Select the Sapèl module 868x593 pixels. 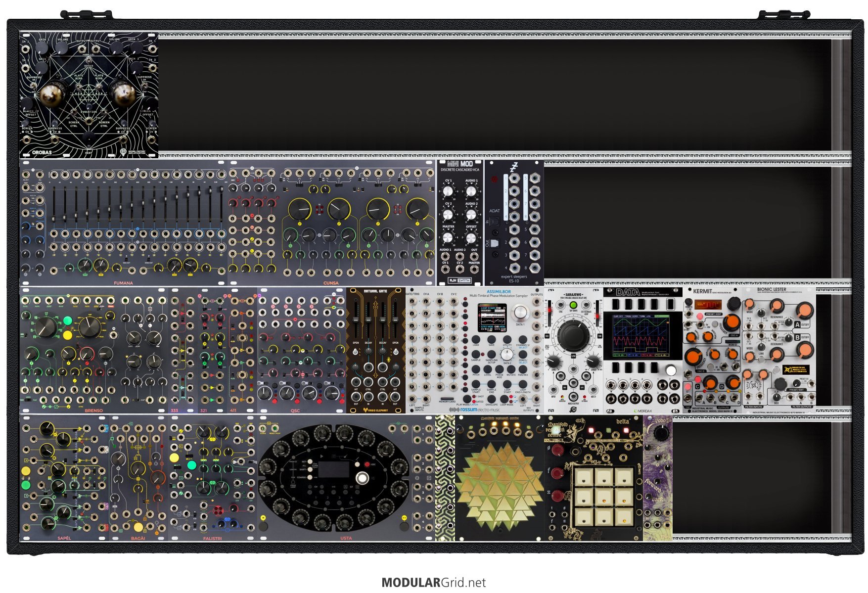[64, 478]
